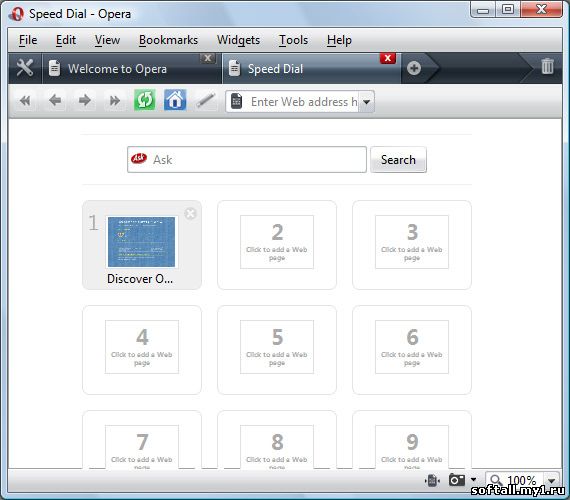
Task: Add a web page to slot 2
Action: 277,242
